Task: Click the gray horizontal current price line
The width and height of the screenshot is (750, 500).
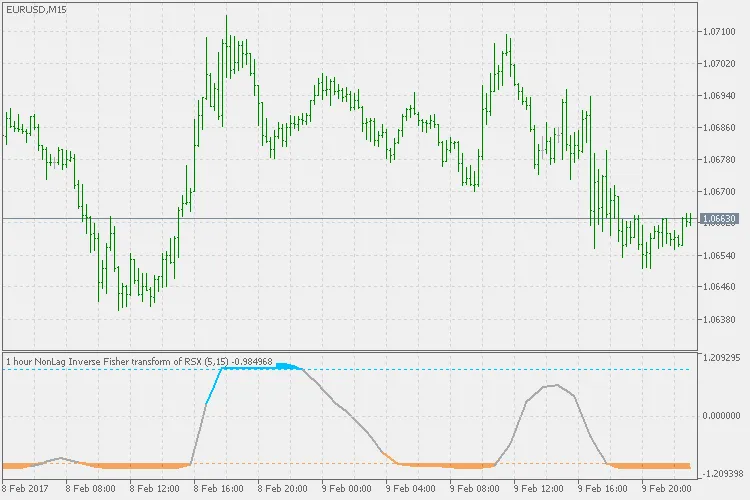Action: click(x=400, y=218)
